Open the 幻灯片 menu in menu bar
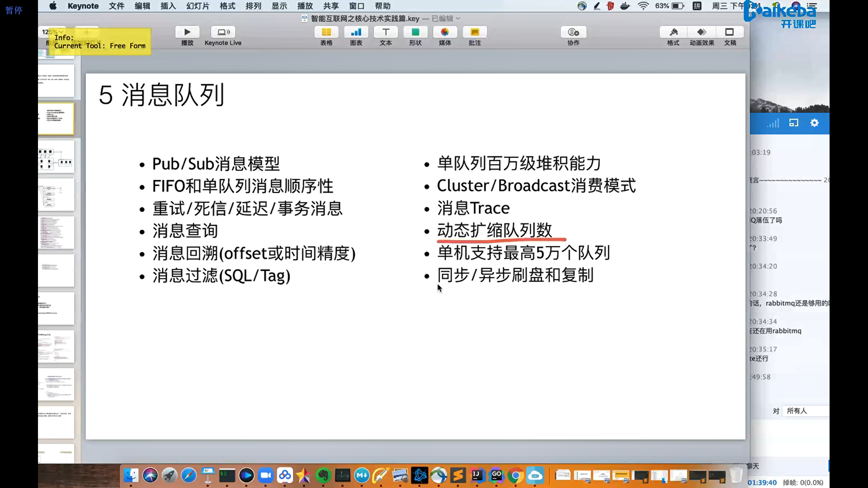868x488 pixels. (198, 6)
